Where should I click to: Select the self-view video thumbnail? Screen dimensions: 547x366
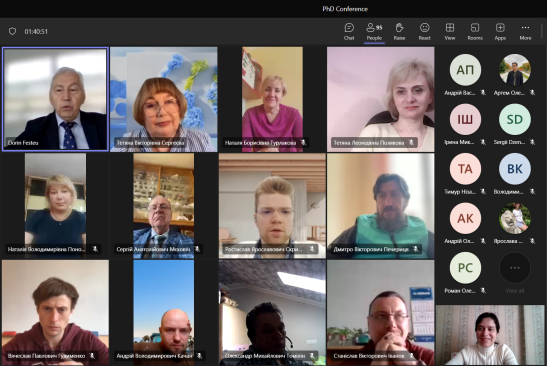click(490, 335)
